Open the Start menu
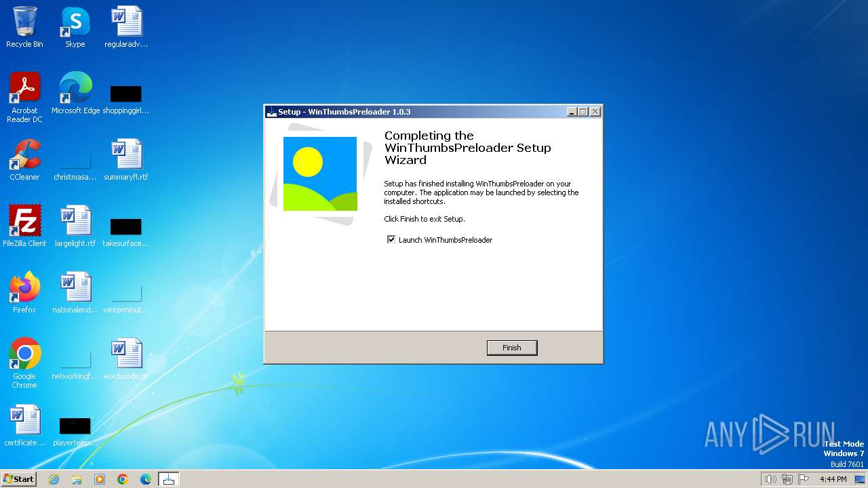 pyautogui.click(x=18, y=479)
